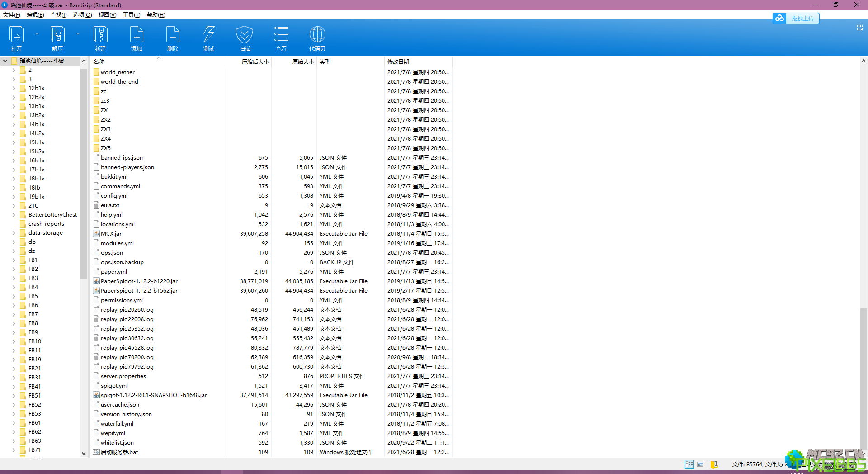Image resolution: width=868 pixels, height=474 pixels.
Task: Click the Bandizip app icon in title bar
Action: [5, 5]
